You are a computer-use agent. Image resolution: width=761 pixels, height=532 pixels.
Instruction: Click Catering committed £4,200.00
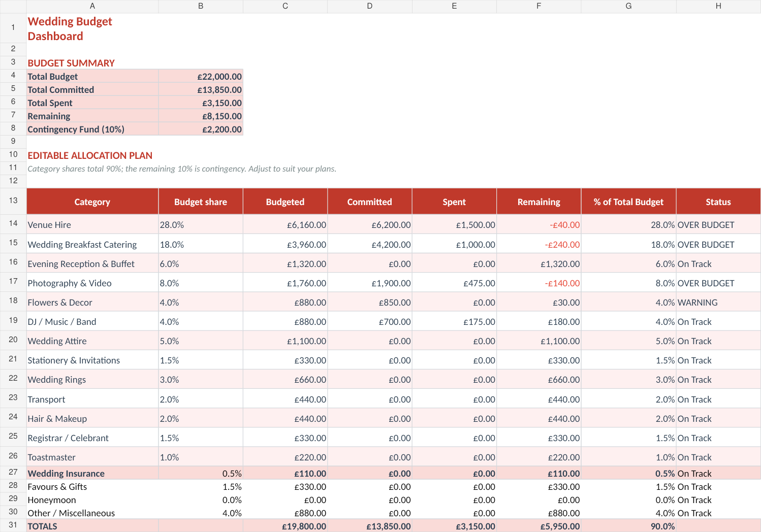[x=369, y=244]
